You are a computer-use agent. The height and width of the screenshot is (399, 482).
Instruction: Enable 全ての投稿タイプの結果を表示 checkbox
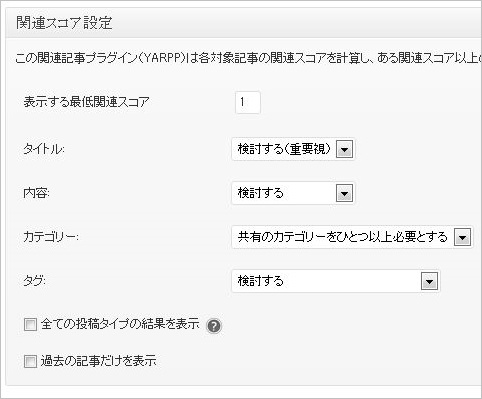[30, 324]
